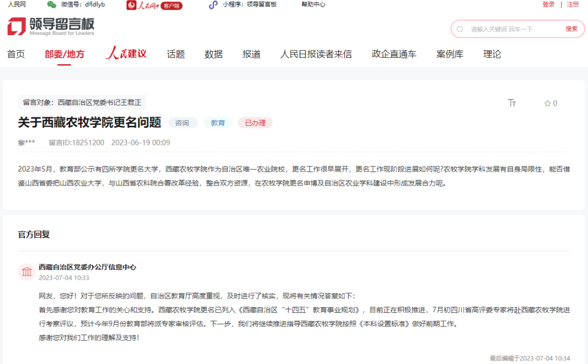Click the WeChat icon in top bar
This screenshot has height=364, width=588.
tap(51, 5)
